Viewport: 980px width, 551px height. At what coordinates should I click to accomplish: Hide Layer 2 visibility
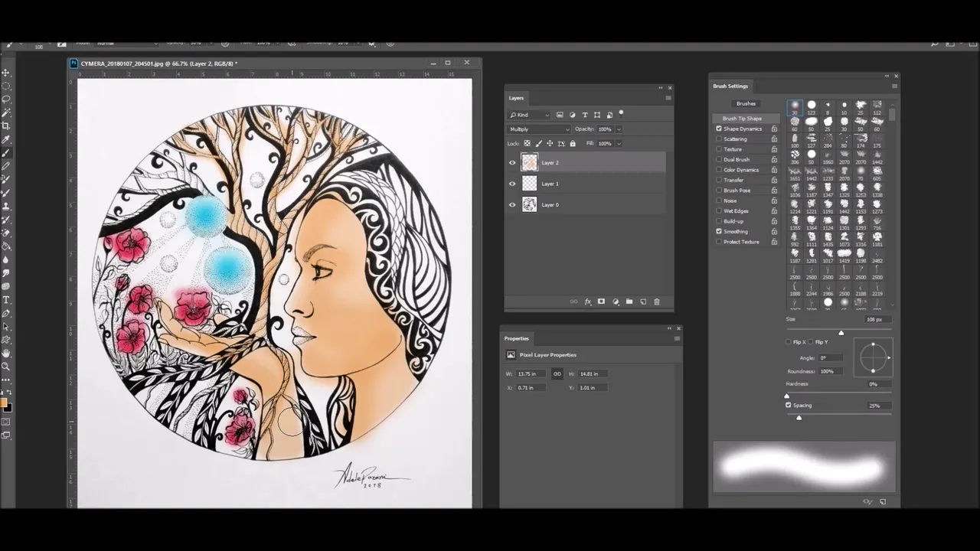pyautogui.click(x=512, y=162)
